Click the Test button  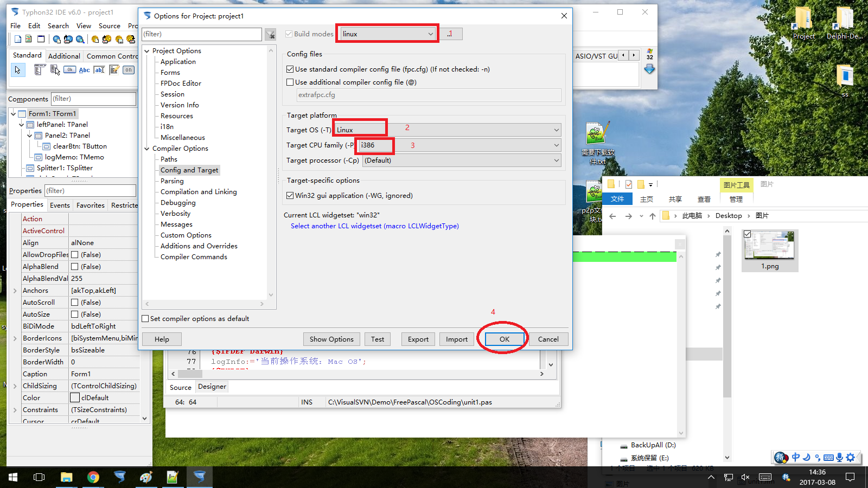378,339
